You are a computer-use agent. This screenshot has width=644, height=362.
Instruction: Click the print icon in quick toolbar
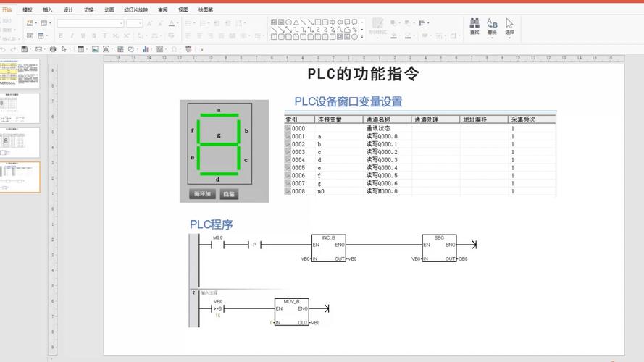(53, 49)
